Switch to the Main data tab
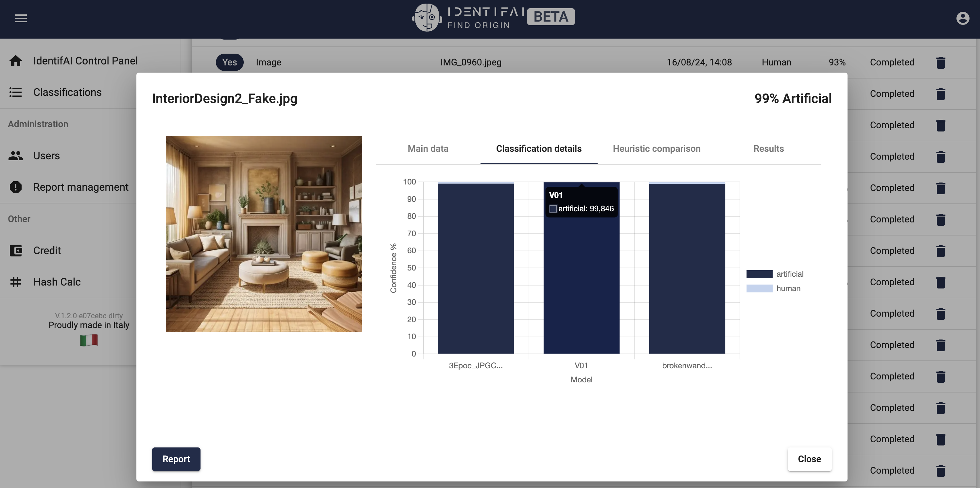This screenshot has width=980, height=488. (x=428, y=149)
